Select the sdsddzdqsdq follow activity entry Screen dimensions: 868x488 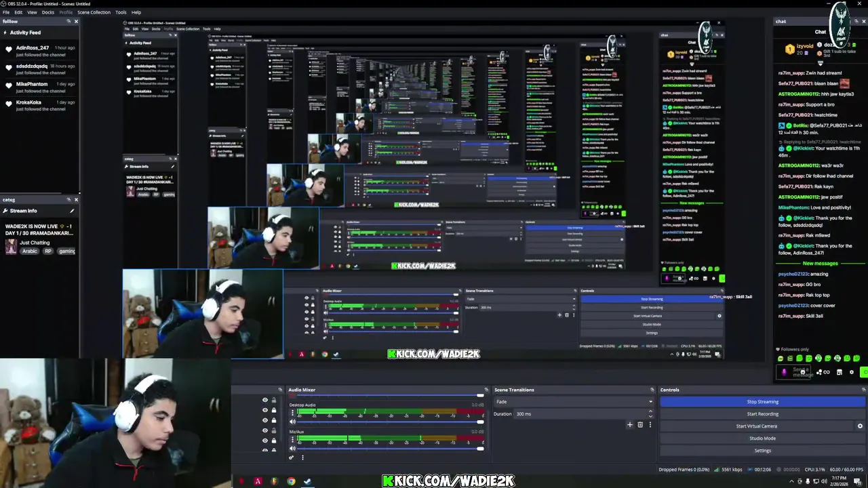point(40,69)
